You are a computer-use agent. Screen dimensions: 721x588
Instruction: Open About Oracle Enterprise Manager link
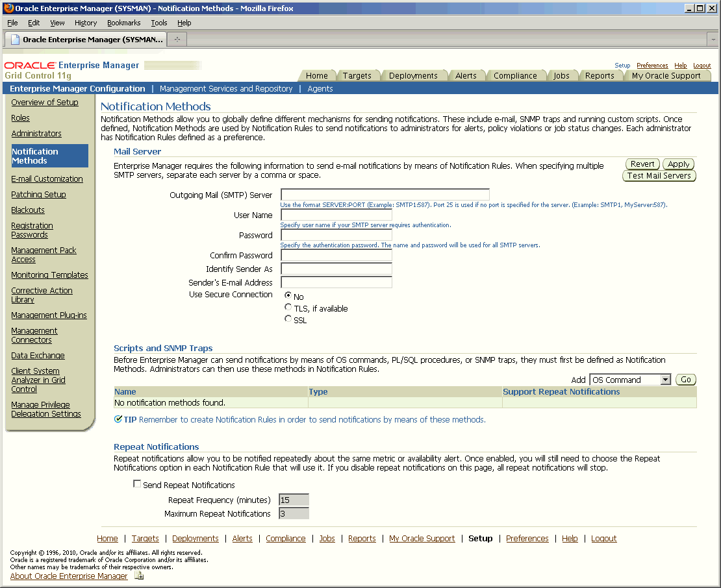(x=69, y=576)
